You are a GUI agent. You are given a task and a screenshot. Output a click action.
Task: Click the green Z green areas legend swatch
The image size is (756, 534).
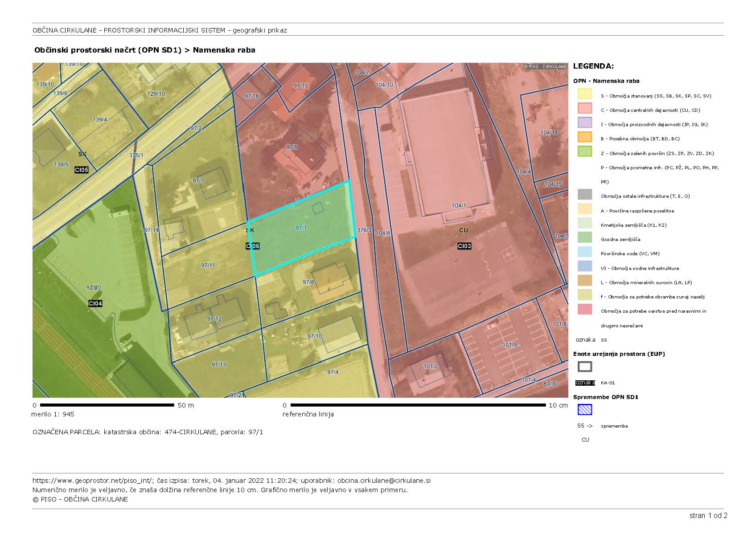(585, 151)
